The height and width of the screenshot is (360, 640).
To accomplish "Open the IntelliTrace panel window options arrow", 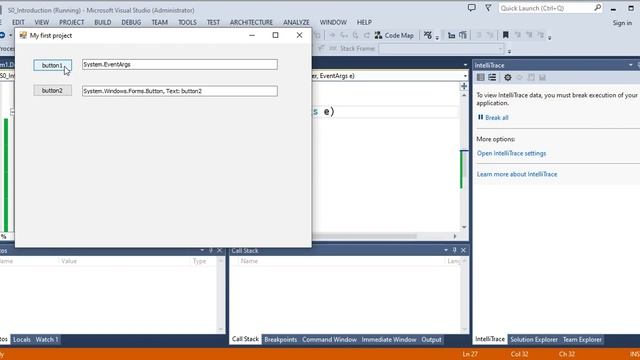I will click(631, 65).
